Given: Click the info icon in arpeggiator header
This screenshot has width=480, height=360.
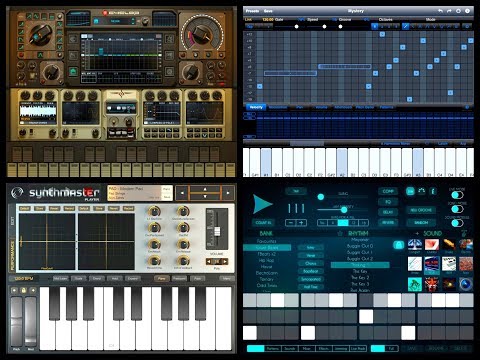Looking at the screenshot, I should coord(467,11).
